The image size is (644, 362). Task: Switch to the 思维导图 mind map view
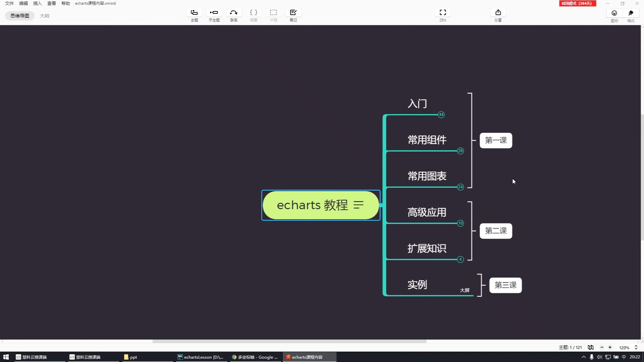(x=20, y=16)
